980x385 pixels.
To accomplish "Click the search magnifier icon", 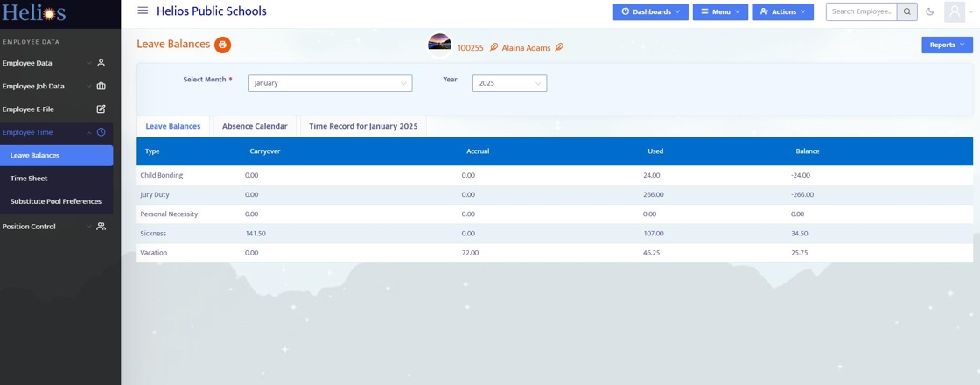I will 907,12.
